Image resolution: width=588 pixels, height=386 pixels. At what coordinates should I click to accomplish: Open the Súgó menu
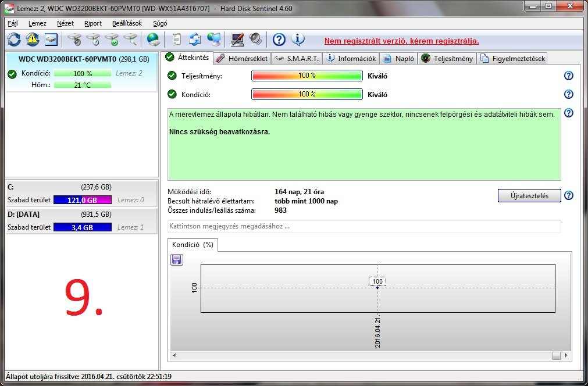(160, 23)
